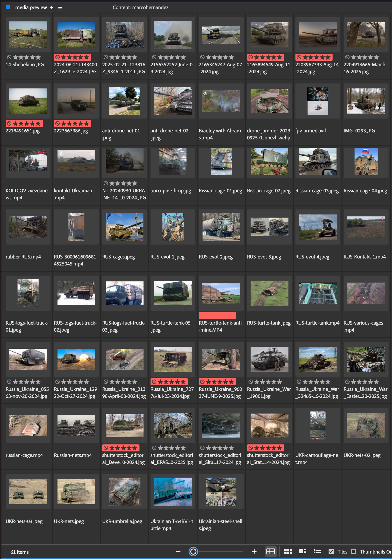Click the thumbnail size slider handle
This screenshot has width=392, height=559.
coord(193,552)
